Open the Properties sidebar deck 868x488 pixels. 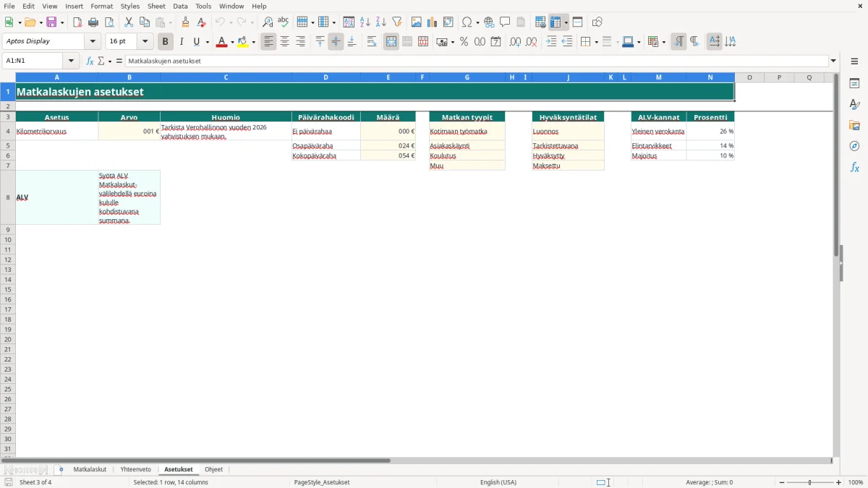point(854,84)
